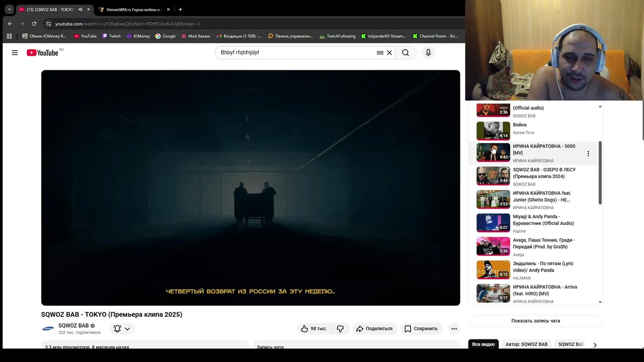Open the on-screen keyboard in search box

point(380,53)
